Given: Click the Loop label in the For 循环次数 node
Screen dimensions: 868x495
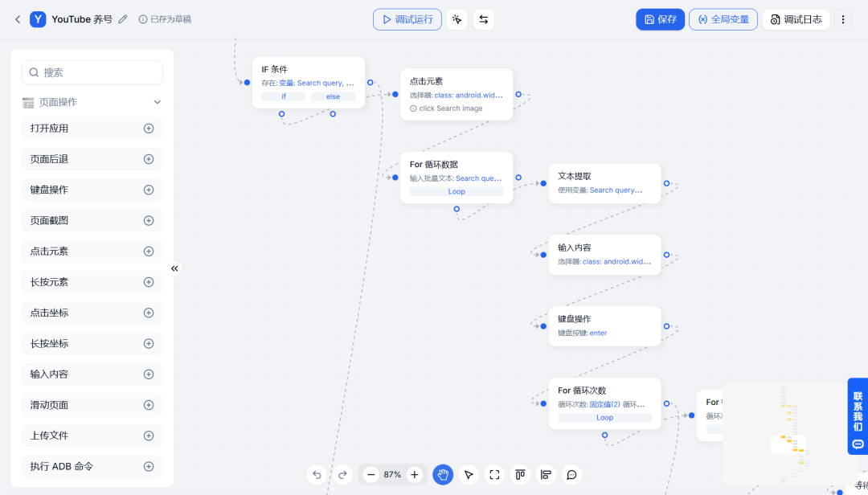Looking at the screenshot, I should 604,418.
